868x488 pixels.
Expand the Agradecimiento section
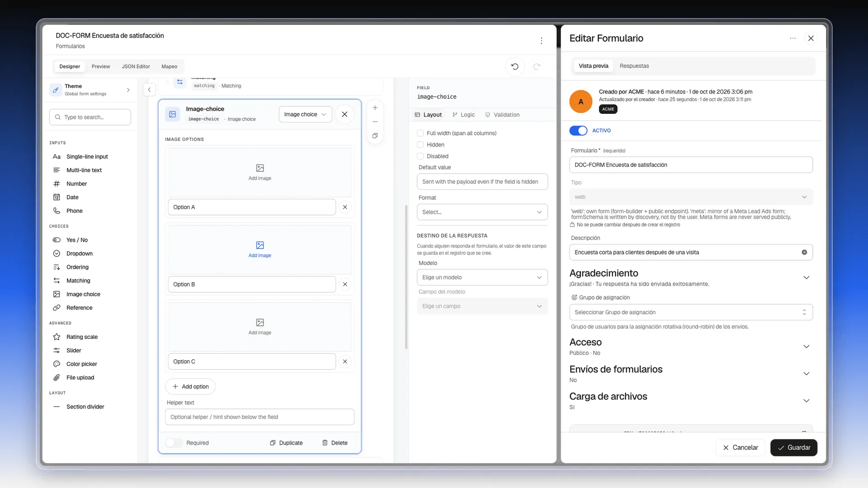pos(806,277)
